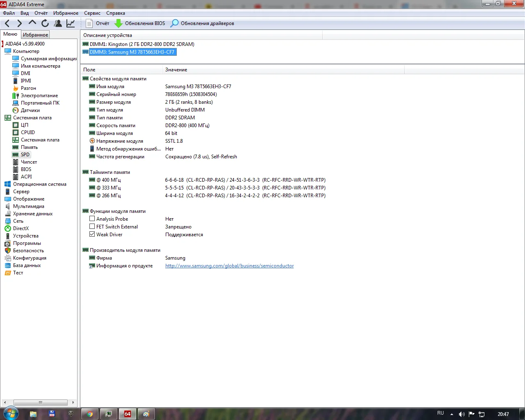This screenshot has width=525, height=420.
Task: Click the sidebar horizontal scrollbar
Action: tap(40, 402)
